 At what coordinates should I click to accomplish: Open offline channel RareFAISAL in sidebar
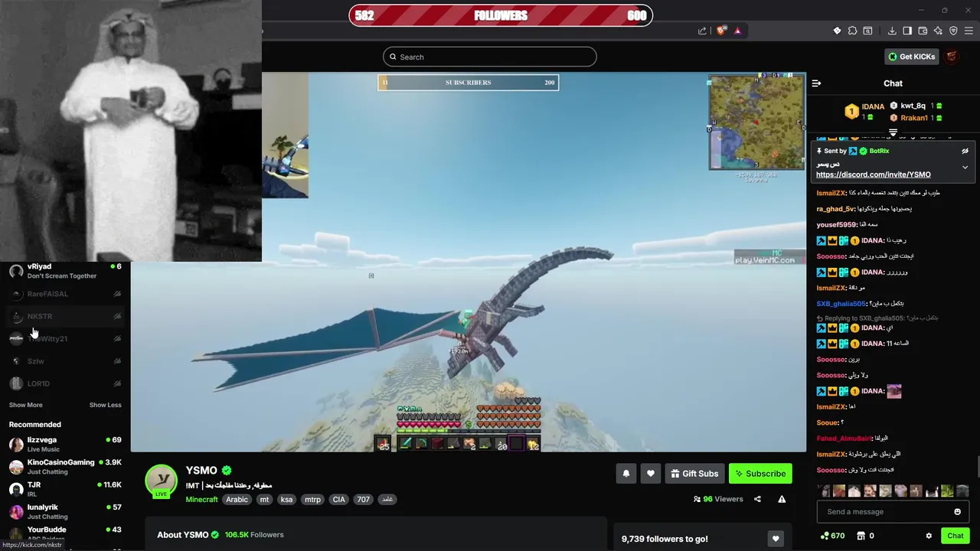(65, 294)
